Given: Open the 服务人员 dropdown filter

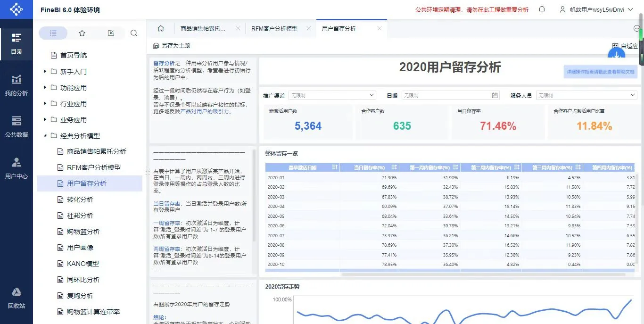Looking at the screenshot, I should tap(586, 95).
